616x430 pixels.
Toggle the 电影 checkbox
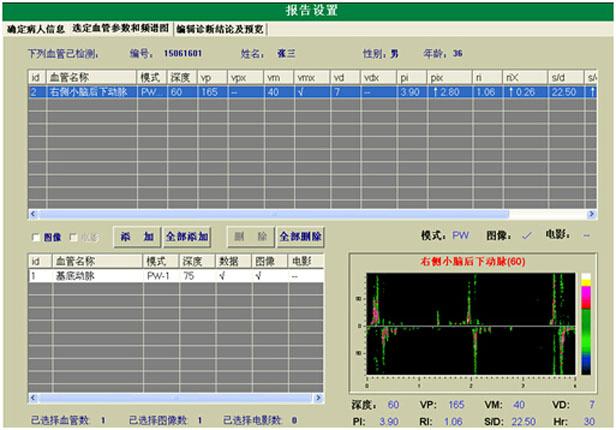click(x=73, y=237)
